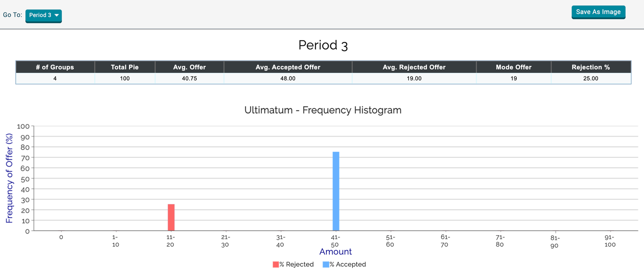Open the Period 3 dropdown
The height and width of the screenshot is (273, 644).
[43, 16]
